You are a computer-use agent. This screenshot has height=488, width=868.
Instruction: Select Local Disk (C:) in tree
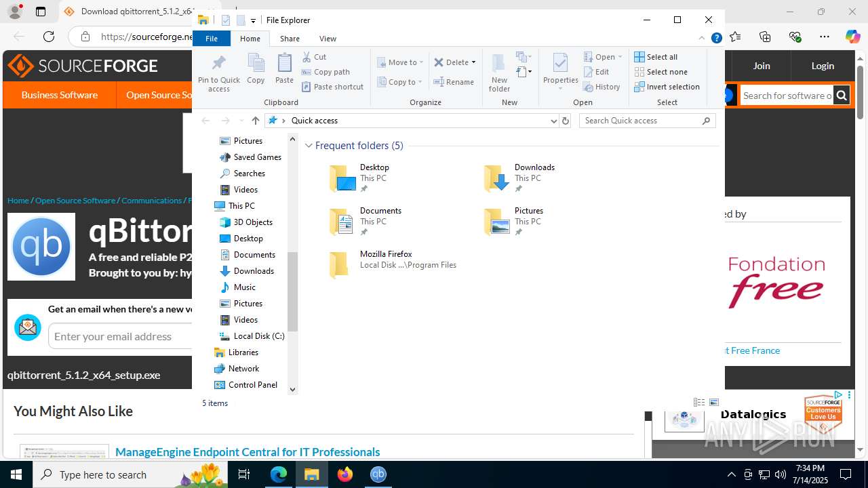click(x=252, y=336)
